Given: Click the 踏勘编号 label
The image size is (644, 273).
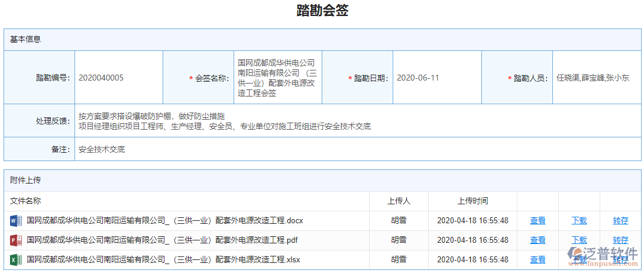Looking at the screenshot, I should point(53,78).
